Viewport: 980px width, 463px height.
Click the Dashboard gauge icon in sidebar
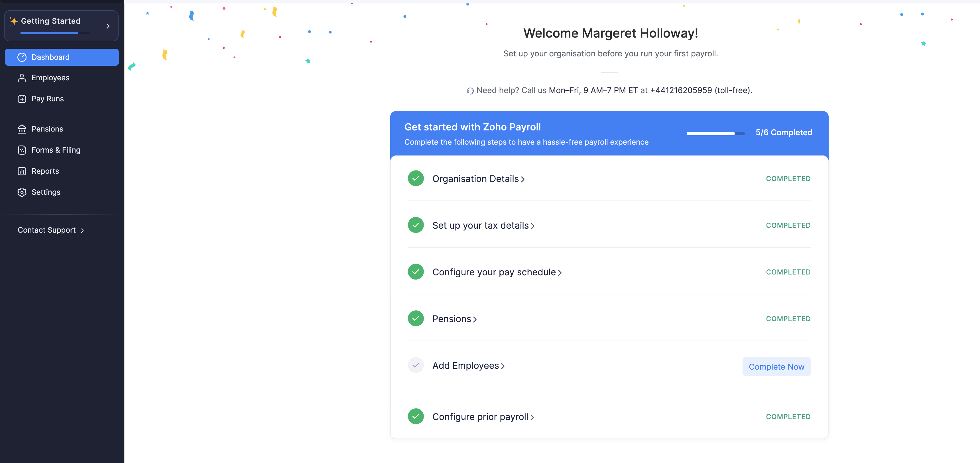[x=22, y=57]
